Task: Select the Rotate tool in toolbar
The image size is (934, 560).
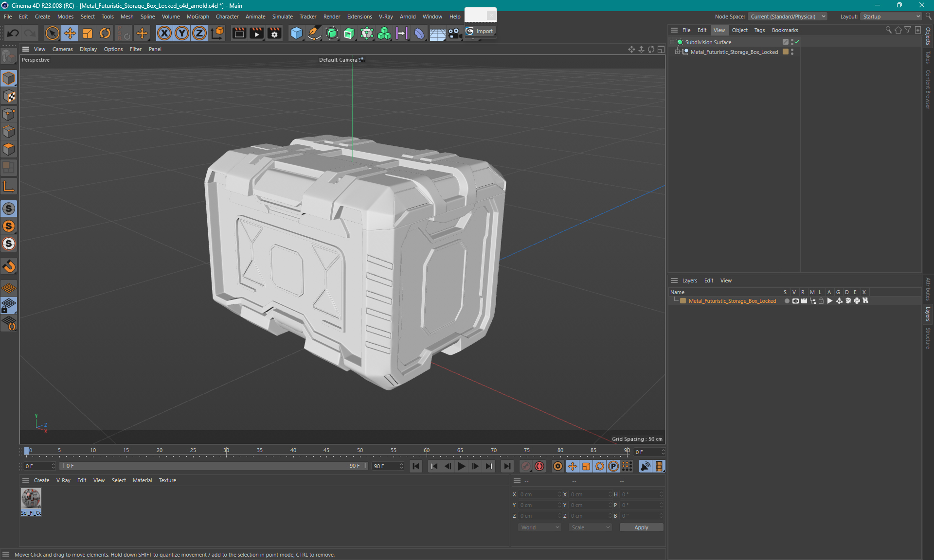Action: tap(105, 33)
